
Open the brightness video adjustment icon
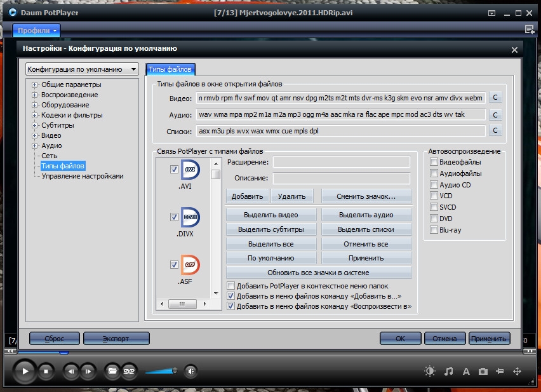click(431, 372)
